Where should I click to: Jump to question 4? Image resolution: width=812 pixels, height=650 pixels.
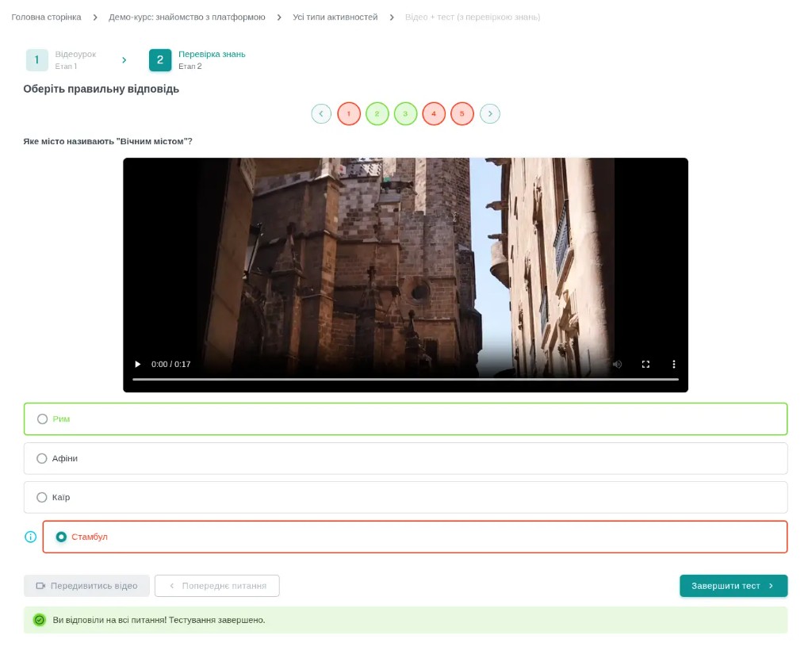coord(434,114)
